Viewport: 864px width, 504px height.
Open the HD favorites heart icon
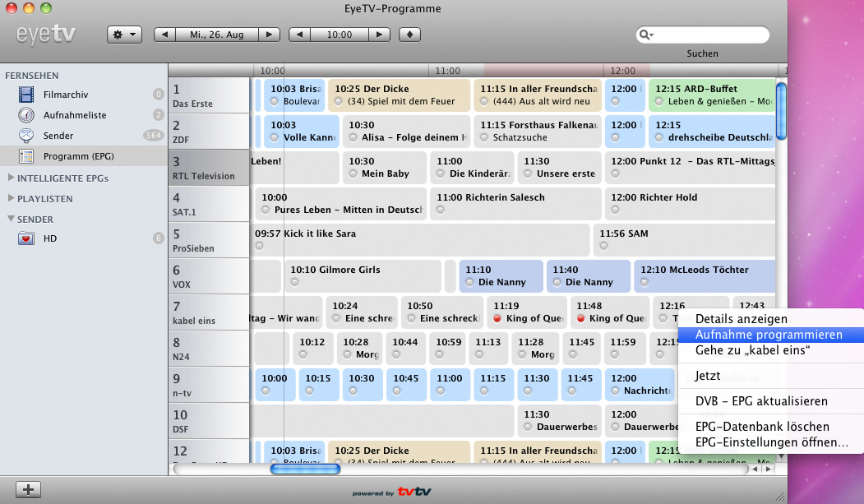pos(26,238)
